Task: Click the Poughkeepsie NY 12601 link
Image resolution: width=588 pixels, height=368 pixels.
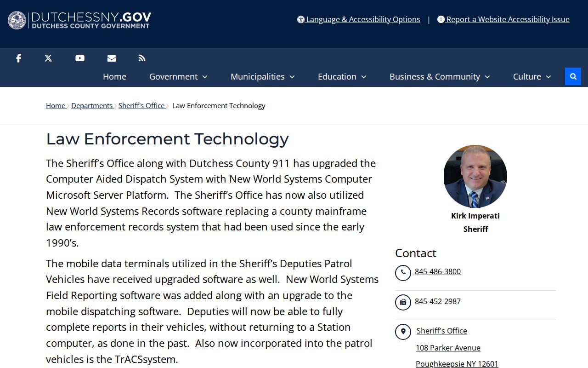Action: pyautogui.click(x=457, y=364)
